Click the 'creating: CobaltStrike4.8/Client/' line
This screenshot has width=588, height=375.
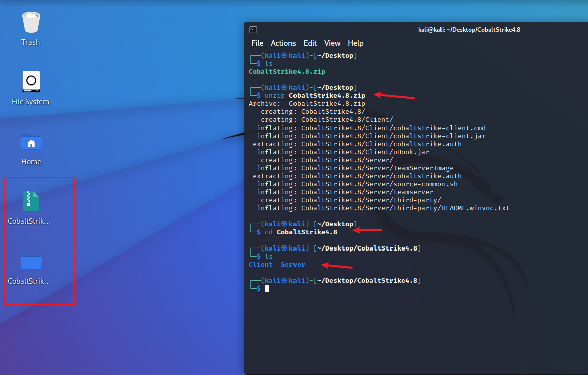[327, 120]
